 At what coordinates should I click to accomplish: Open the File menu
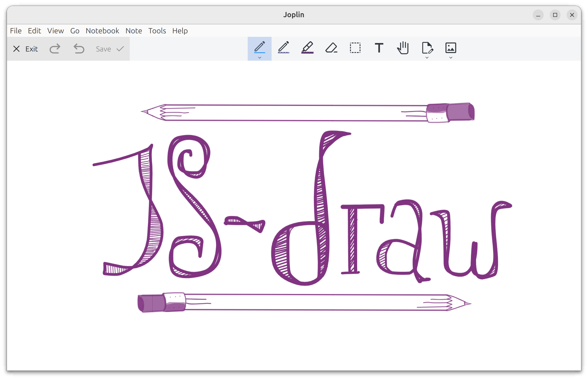16,31
